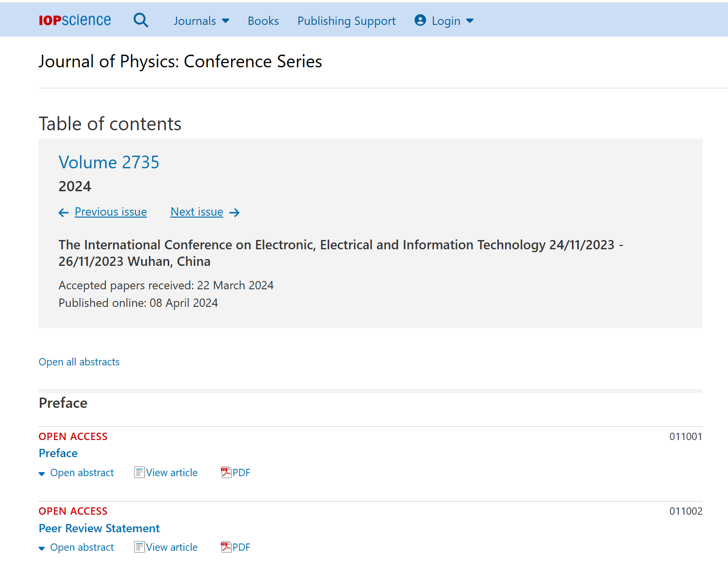Click View article text for Preface
Image resolution: width=728 pixels, height=562 pixels.
tap(172, 473)
